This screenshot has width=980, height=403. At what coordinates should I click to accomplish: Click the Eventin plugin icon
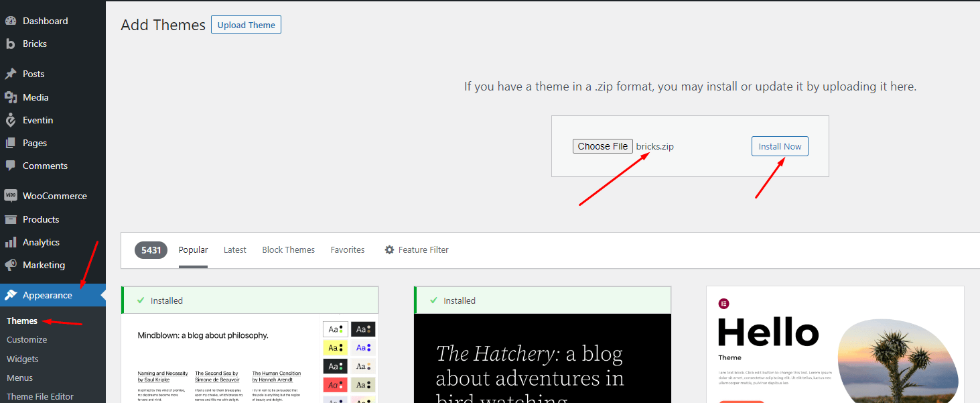tap(11, 119)
